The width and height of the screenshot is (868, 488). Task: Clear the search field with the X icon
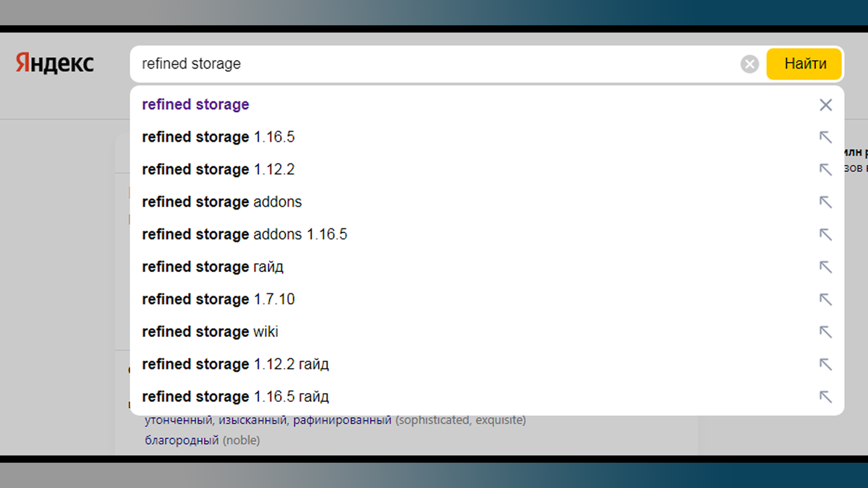[749, 64]
